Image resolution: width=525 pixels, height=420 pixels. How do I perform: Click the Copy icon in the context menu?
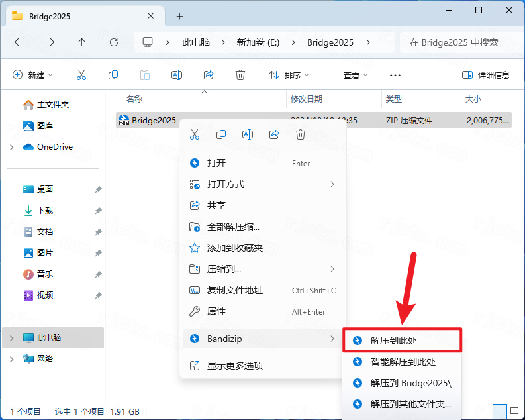coord(221,134)
